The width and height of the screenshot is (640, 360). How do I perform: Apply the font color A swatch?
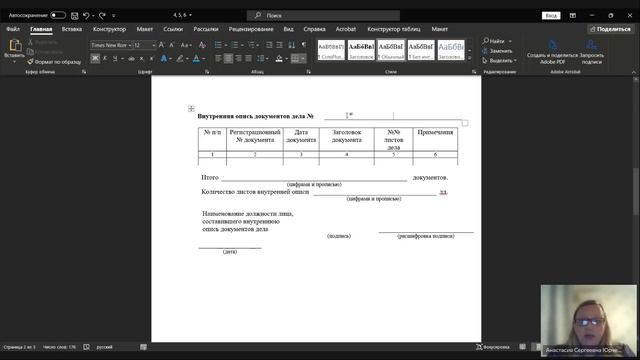[x=196, y=59]
